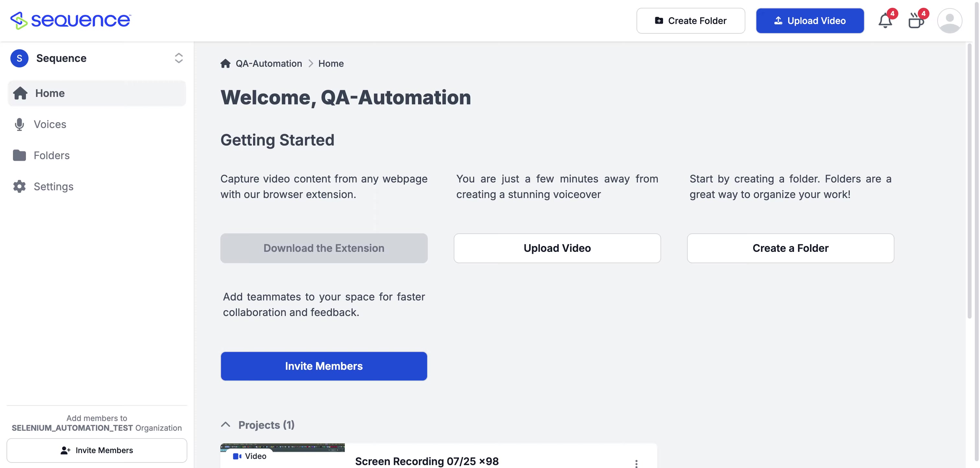
Task: Open the user profile avatar
Action: (949, 20)
